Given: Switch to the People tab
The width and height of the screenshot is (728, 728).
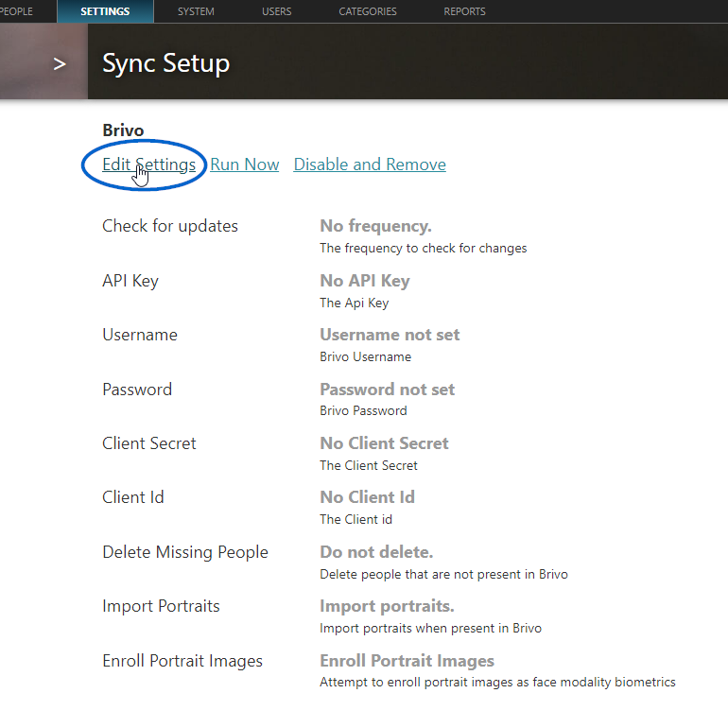Looking at the screenshot, I should [x=16, y=11].
